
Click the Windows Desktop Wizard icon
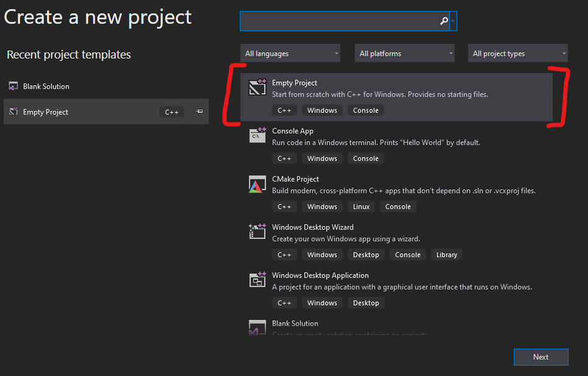click(257, 231)
